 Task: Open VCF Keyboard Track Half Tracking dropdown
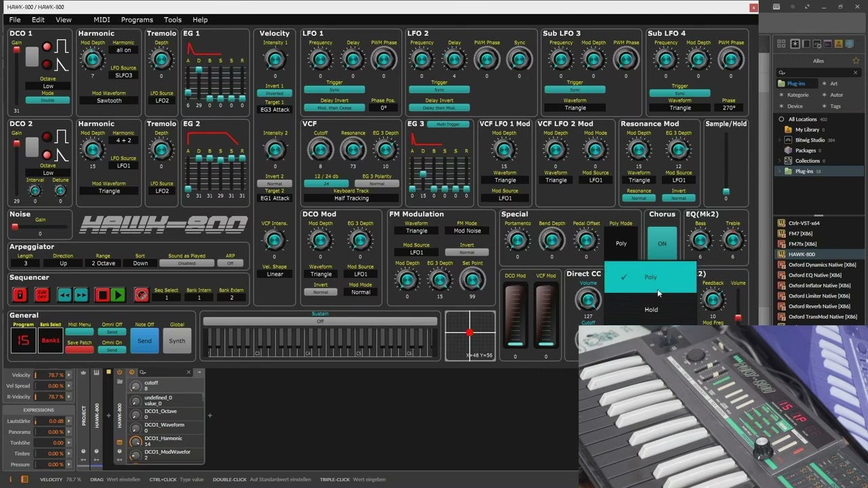click(351, 198)
